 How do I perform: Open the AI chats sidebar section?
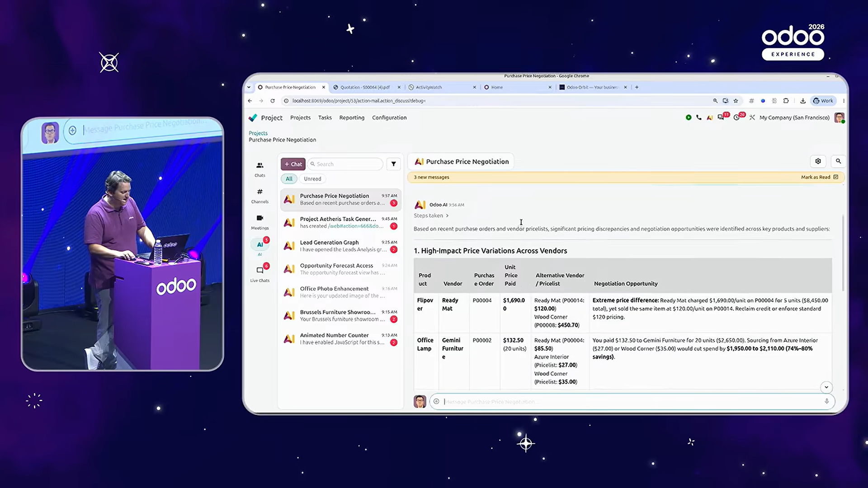click(x=259, y=246)
